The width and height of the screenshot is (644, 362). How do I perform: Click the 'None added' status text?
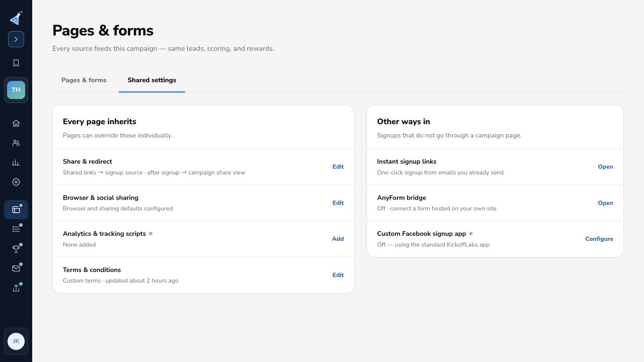(x=79, y=245)
